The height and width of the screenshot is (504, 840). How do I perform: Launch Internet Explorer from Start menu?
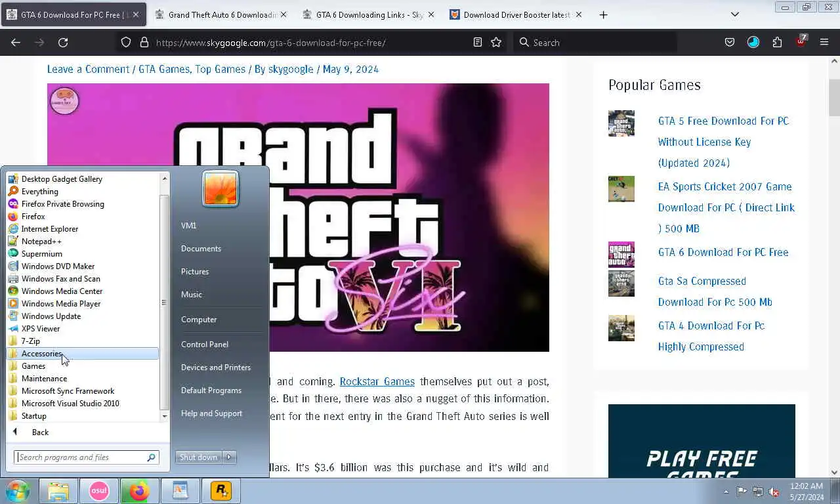(83, 229)
